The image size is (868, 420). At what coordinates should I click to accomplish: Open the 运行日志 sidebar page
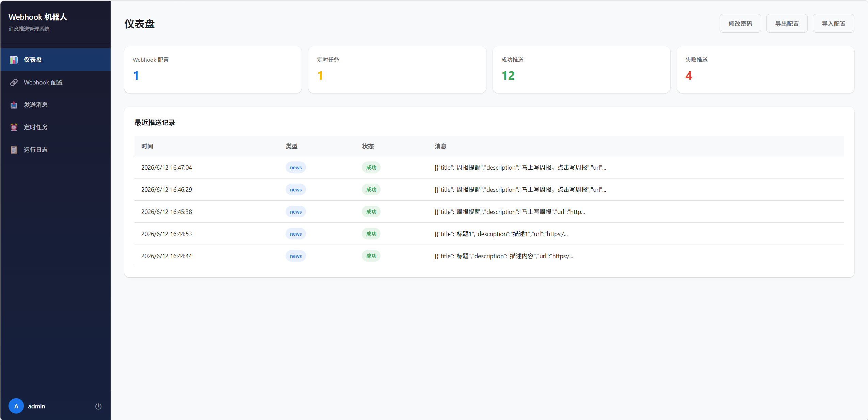(55, 150)
